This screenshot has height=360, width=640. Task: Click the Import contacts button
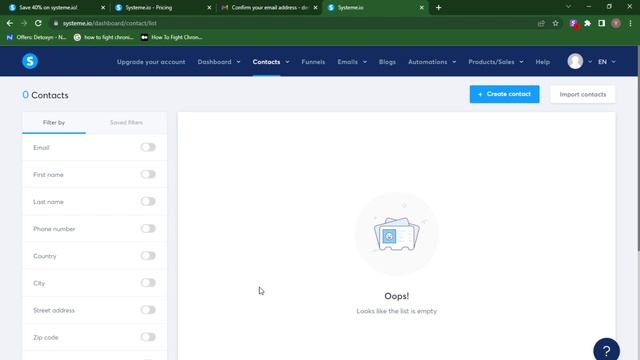point(582,94)
